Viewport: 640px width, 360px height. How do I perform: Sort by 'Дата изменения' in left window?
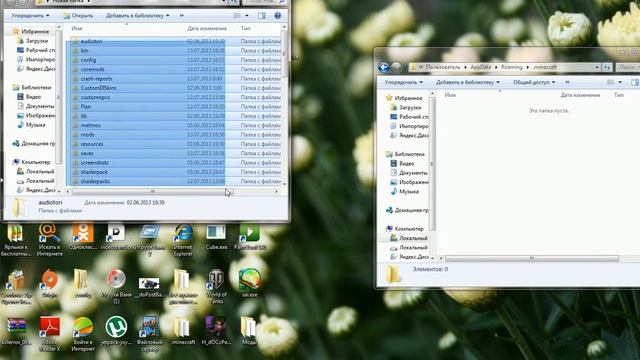[x=207, y=28]
